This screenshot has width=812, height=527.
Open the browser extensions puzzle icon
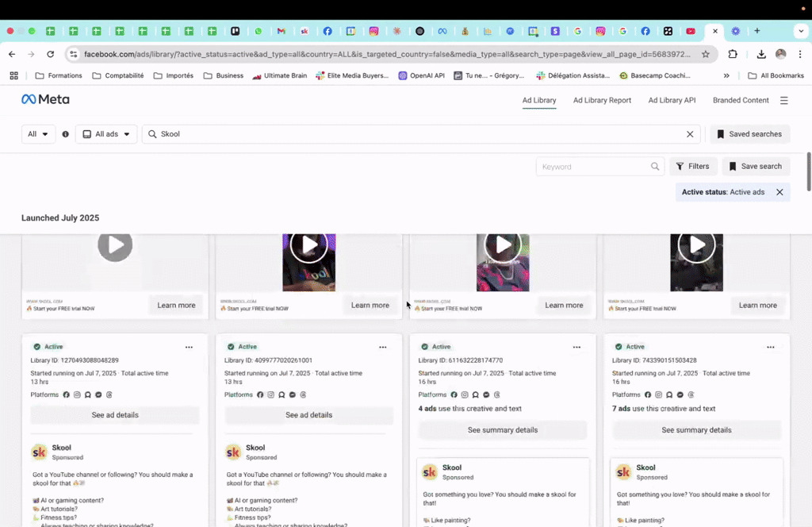click(732, 54)
